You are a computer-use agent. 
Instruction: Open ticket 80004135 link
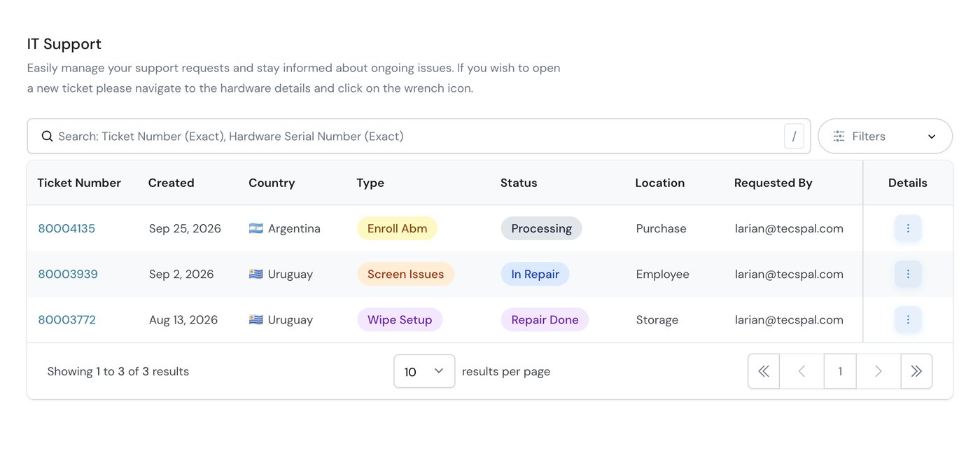pyautogui.click(x=66, y=228)
